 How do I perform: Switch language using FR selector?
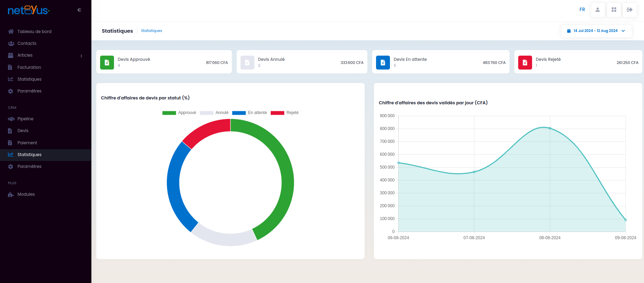(x=582, y=10)
